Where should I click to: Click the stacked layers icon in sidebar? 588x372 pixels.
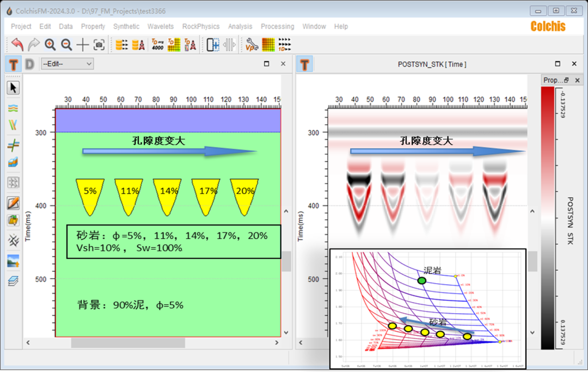[13, 281]
